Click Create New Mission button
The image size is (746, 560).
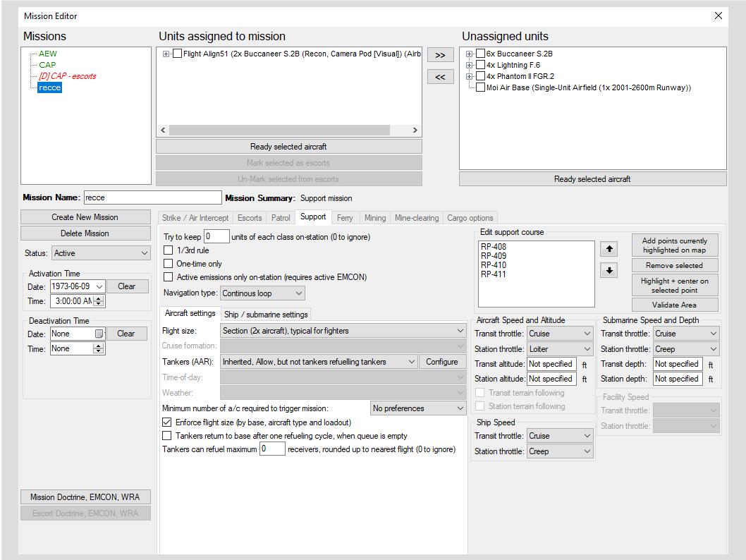pos(85,217)
